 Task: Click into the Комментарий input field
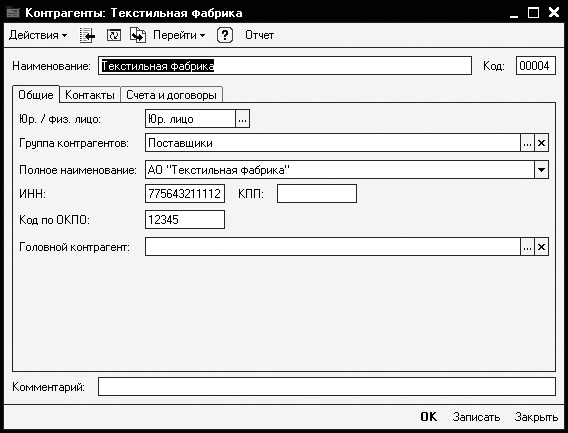[x=327, y=387]
